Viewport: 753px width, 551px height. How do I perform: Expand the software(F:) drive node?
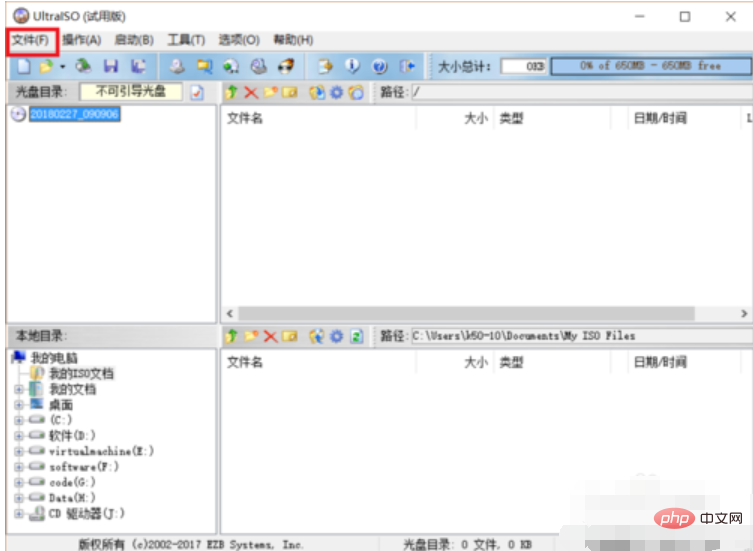point(19,466)
